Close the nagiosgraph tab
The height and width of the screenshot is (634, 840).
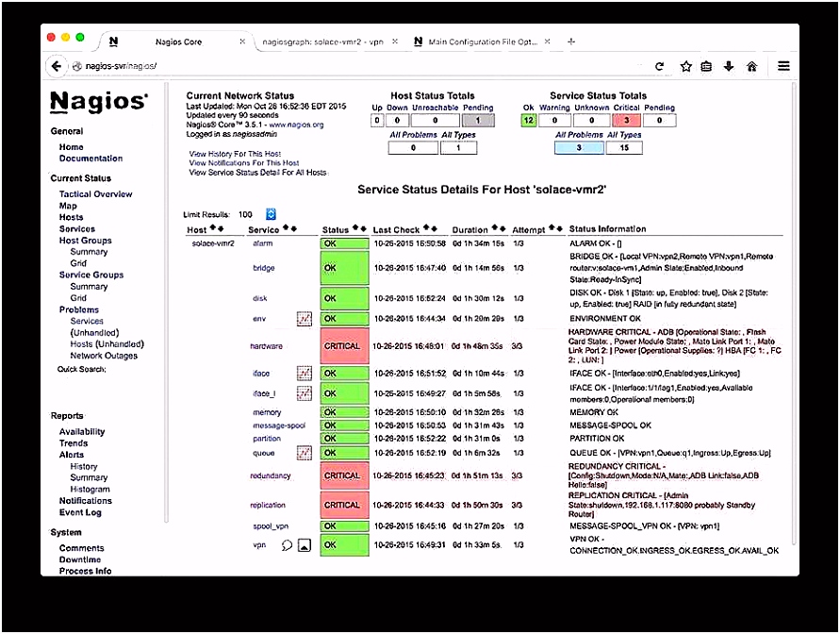click(395, 42)
